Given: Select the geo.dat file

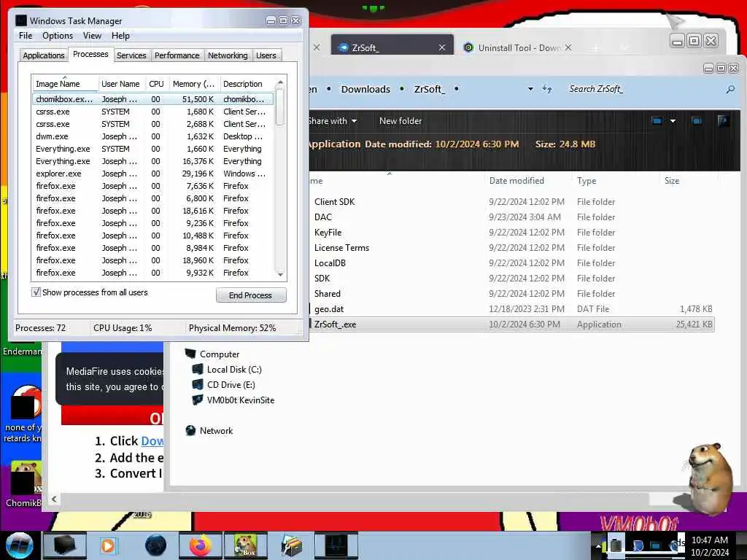Looking at the screenshot, I should click(329, 309).
